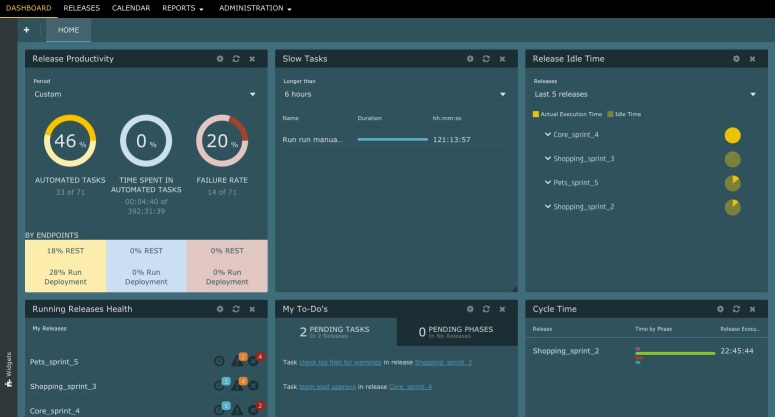Click the add dashboard tab plus icon
Viewport: 775px width, 417px height.
pyautogui.click(x=26, y=30)
